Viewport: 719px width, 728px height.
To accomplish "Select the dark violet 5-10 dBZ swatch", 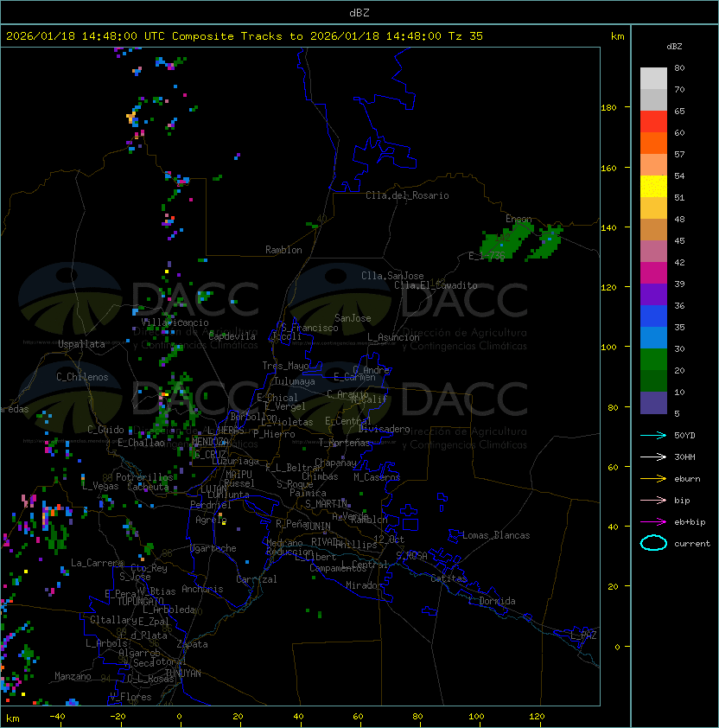I will 653,403.
